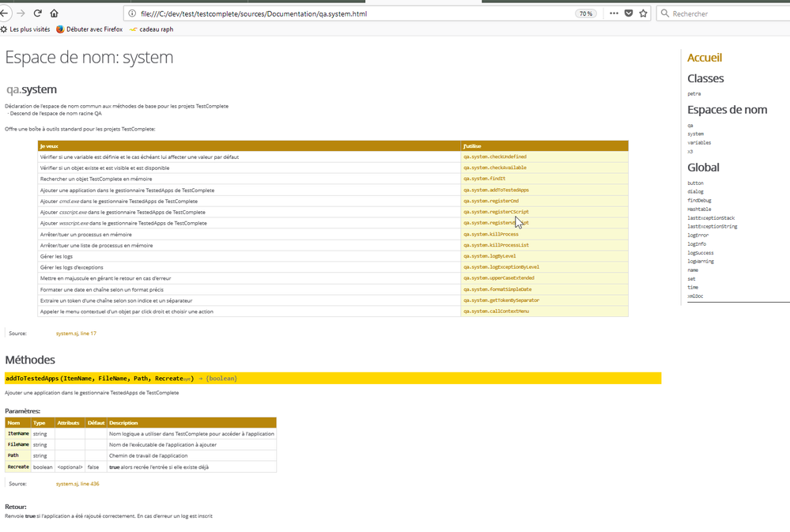Image resolution: width=790 pixels, height=532 pixels.
Task: Click the address bar URL field
Action: 348,13
